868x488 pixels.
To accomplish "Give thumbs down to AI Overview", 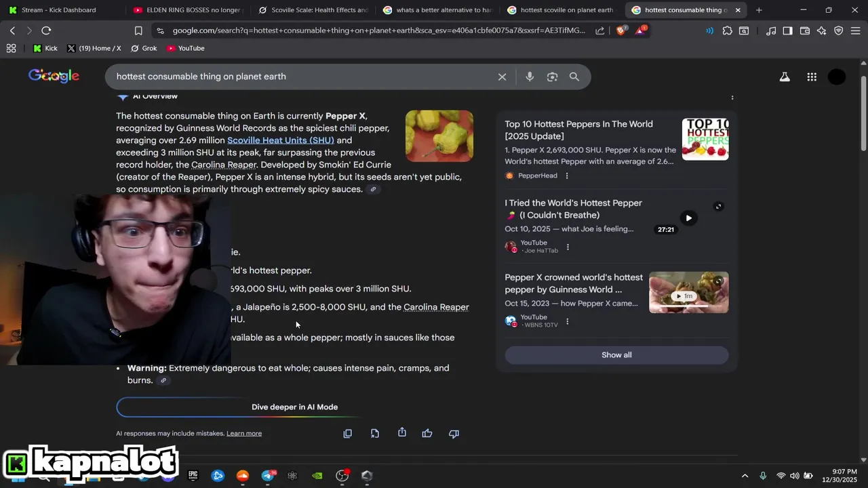I will (454, 433).
